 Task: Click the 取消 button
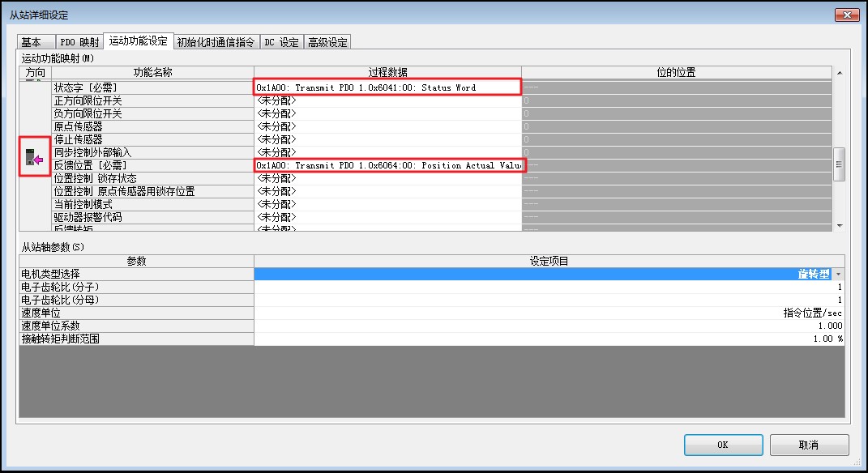809,445
